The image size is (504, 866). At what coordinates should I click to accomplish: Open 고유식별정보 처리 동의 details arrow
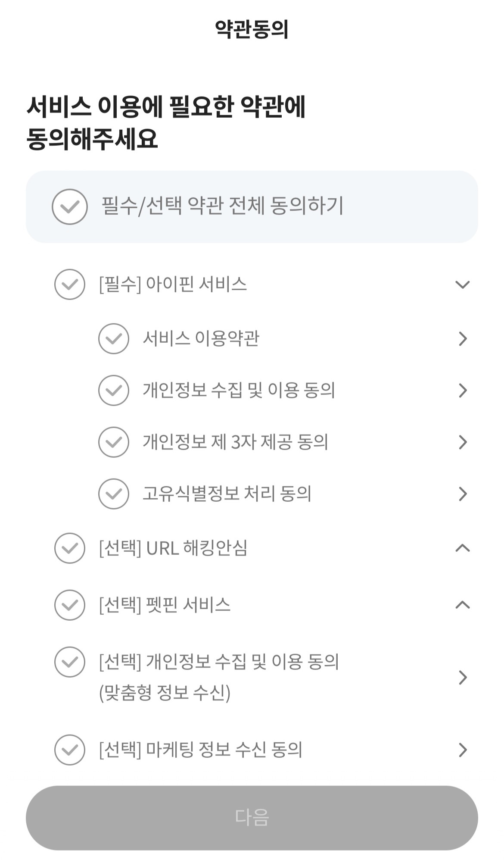point(463,494)
